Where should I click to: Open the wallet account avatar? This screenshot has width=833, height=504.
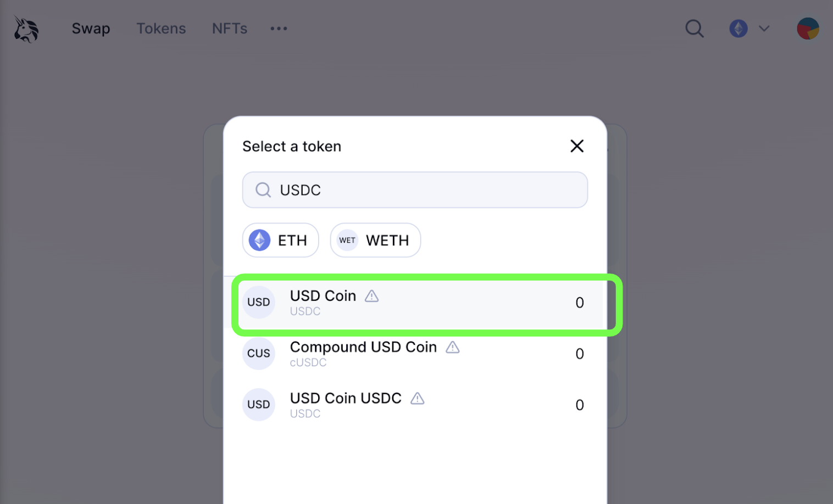(808, 29)
